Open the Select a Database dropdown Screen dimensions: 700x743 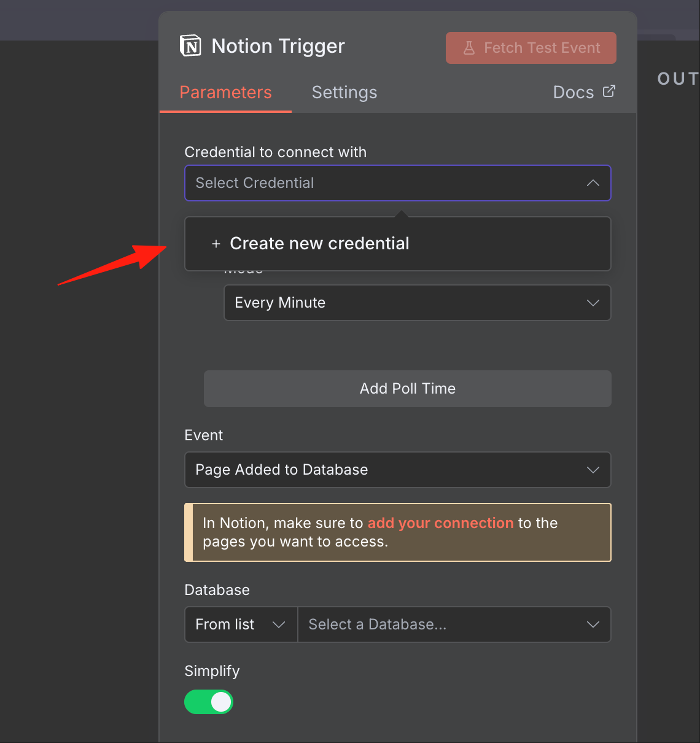(x=454, y=624)
